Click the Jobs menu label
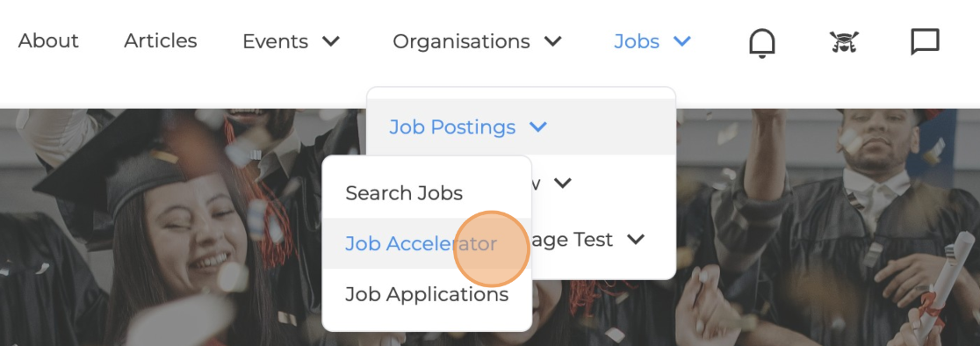The width and height of the screenshot is (980, 346). 637,41
